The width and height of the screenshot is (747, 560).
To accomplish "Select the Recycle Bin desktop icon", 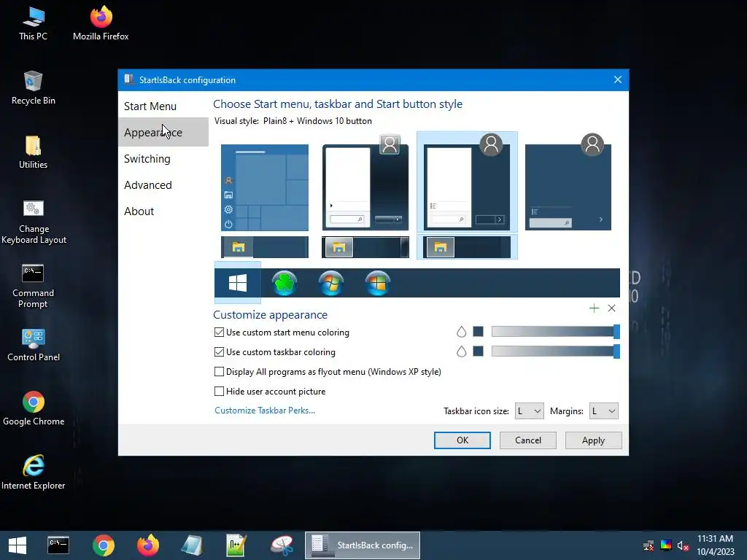I will [x=34, y=87].
